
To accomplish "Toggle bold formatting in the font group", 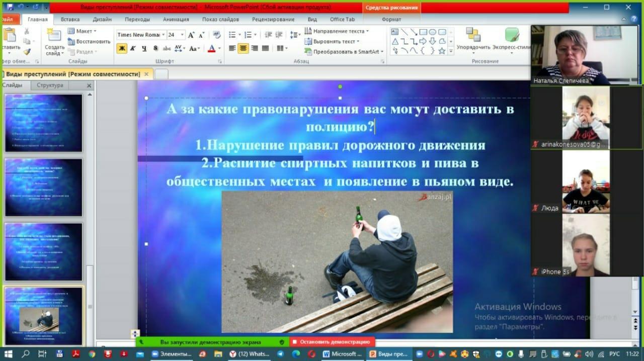I will click(121, 48).
